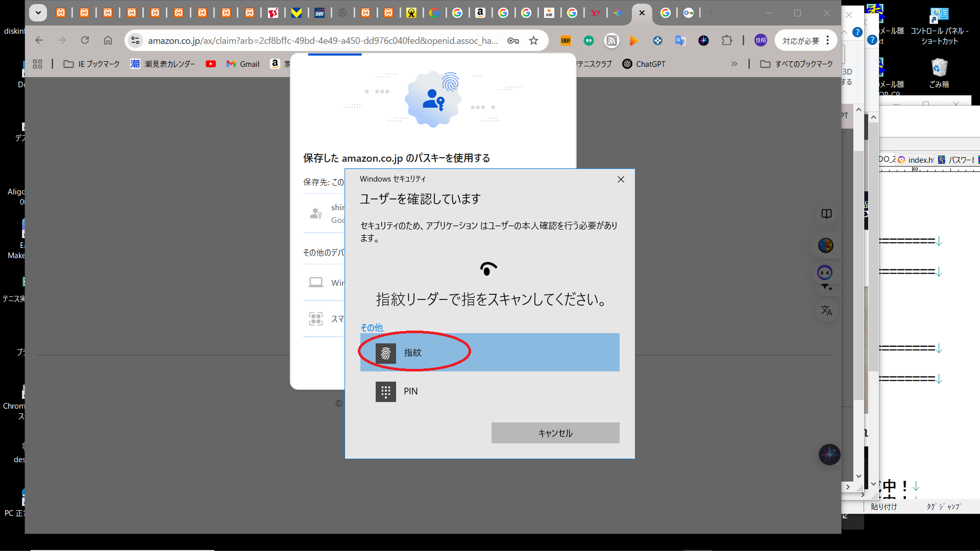Viewport: 980px width, 551px height.
Task: Open the Extensions puzzle icon
Action: (726, 40)
